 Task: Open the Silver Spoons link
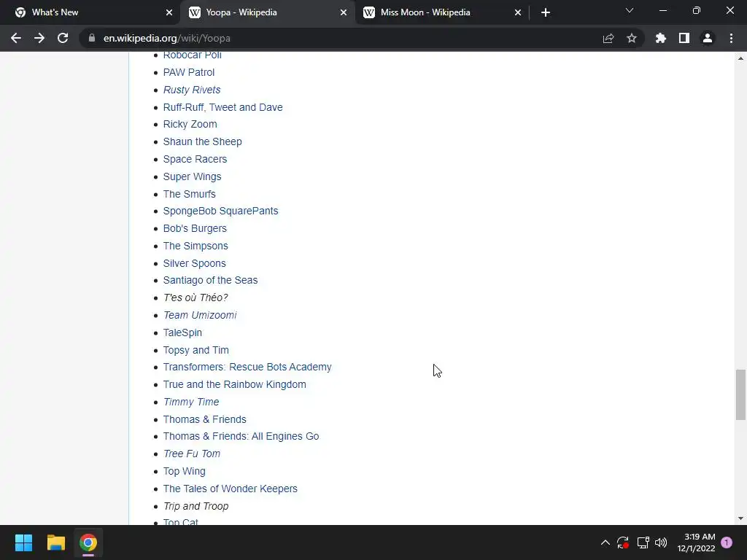click(194, 263)
